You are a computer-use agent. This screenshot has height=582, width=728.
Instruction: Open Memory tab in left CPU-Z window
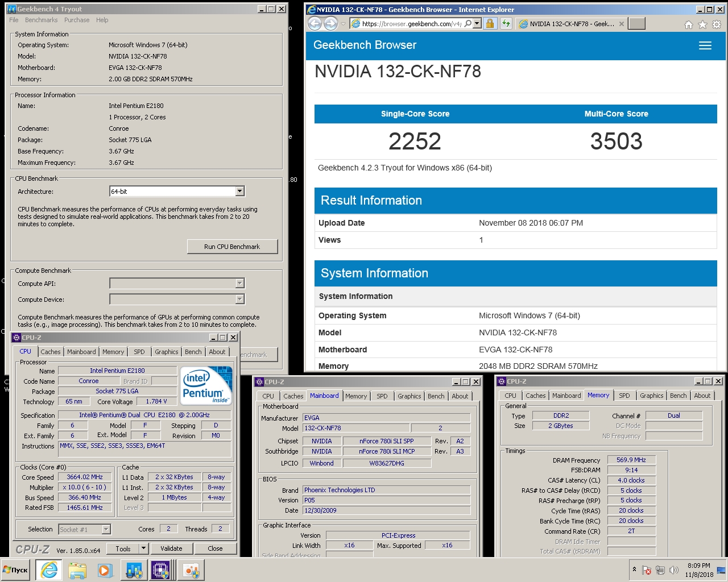[x=113, y=352]
